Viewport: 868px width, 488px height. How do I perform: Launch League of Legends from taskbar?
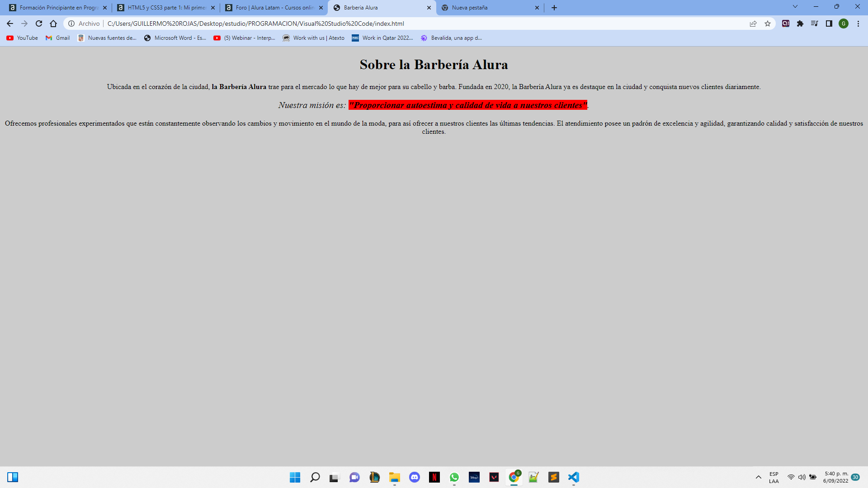374,477
